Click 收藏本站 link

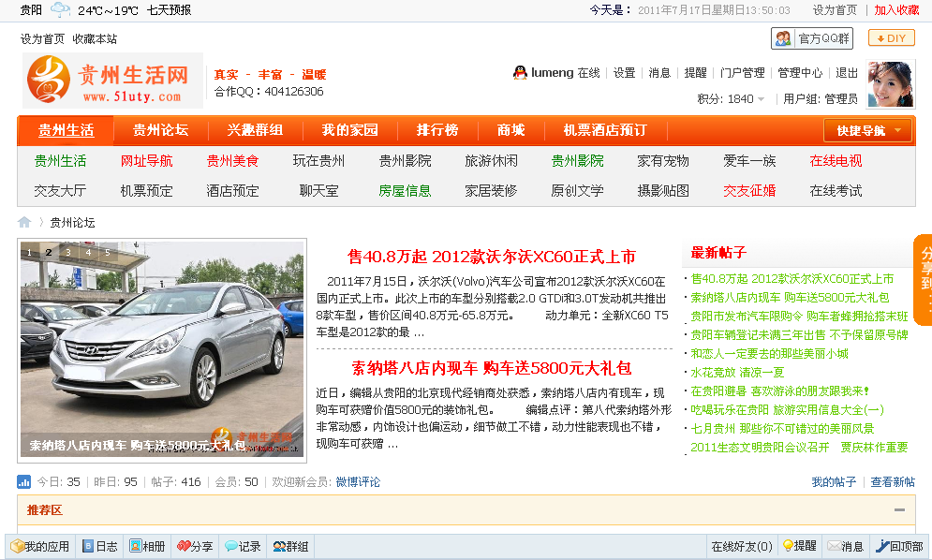tap(95, 39)
